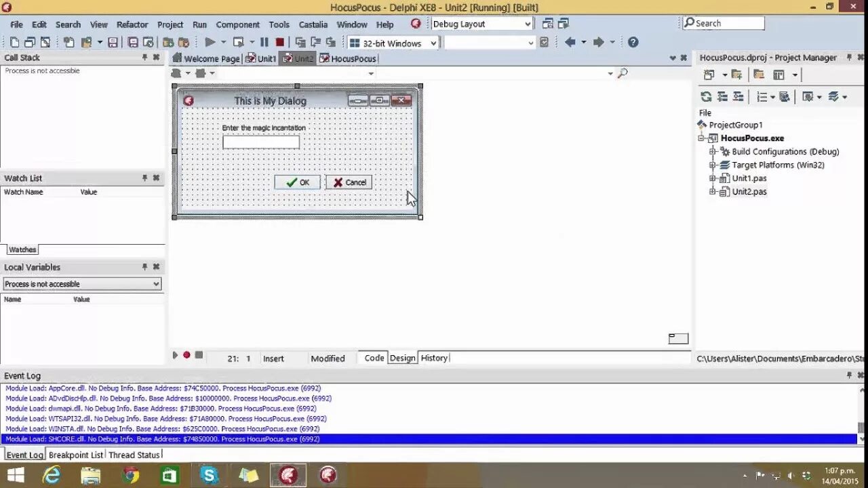Click the editor search magnifier icon
The height and width of the screenshot is (488, 868).
coord(623,73)
